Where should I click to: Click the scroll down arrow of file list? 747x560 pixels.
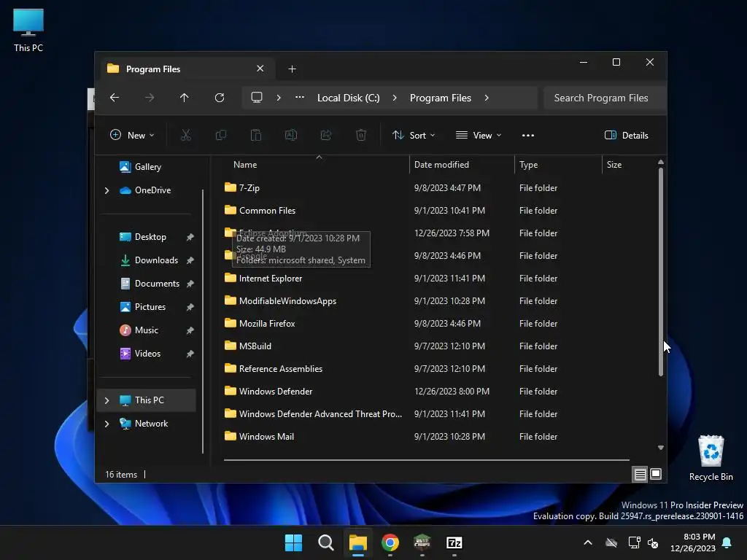pyautogui.click(x=660, y=448)
